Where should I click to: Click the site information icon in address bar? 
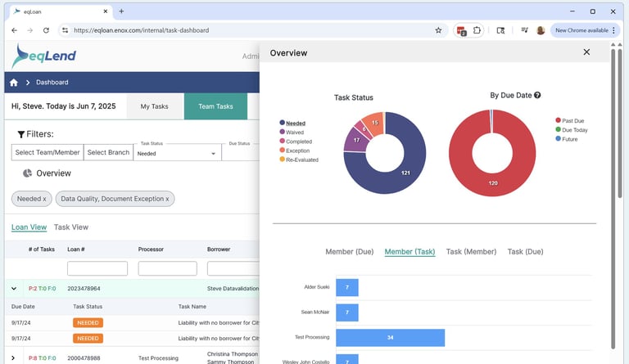click(x=65, y=30)
